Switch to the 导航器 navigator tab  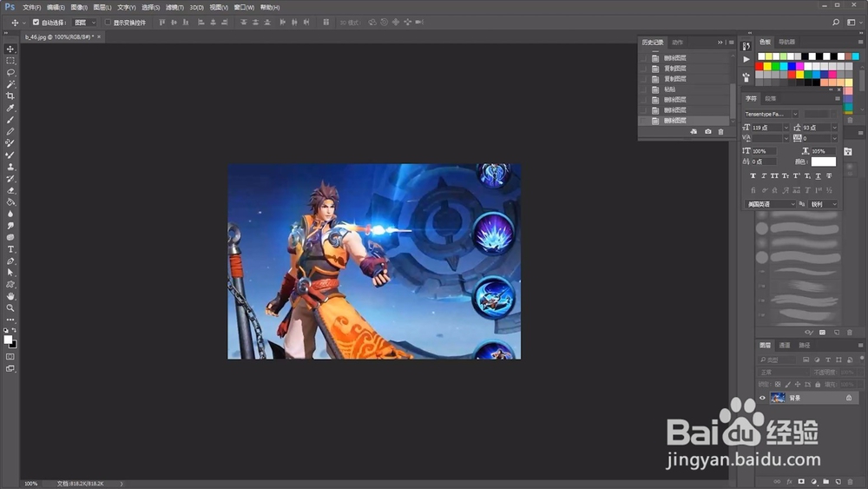click(x=786, y=42)
